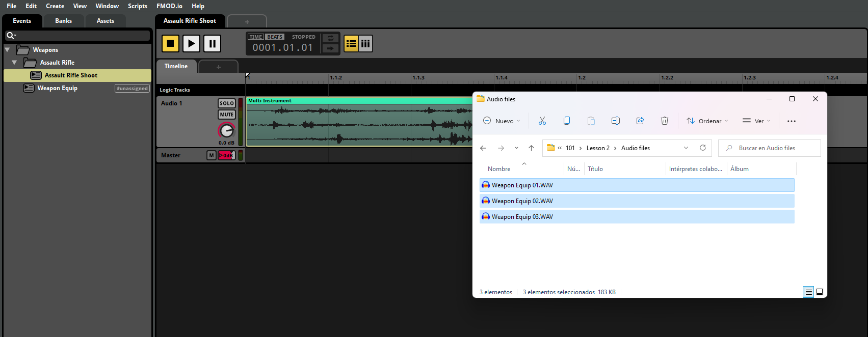Open recent locations chevron in Explorer
The height and width of the screenshot is (337, 868).
coord(516,148)
